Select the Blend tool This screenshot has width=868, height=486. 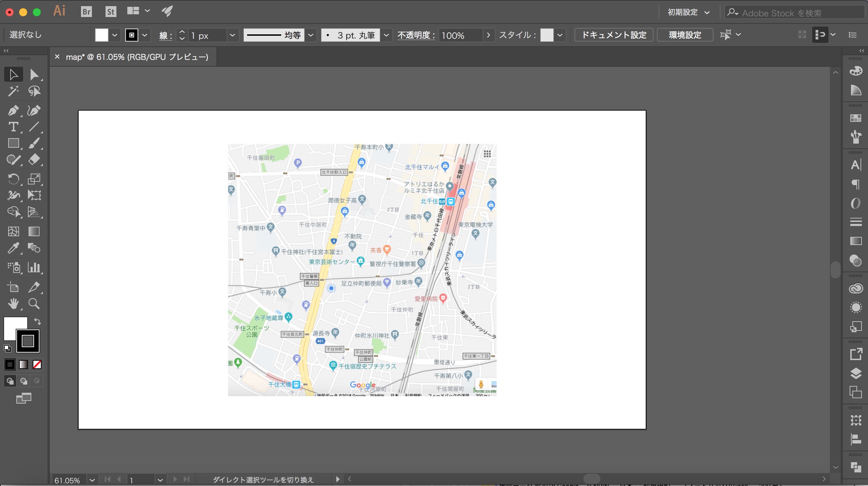click(x=34, y=248)
